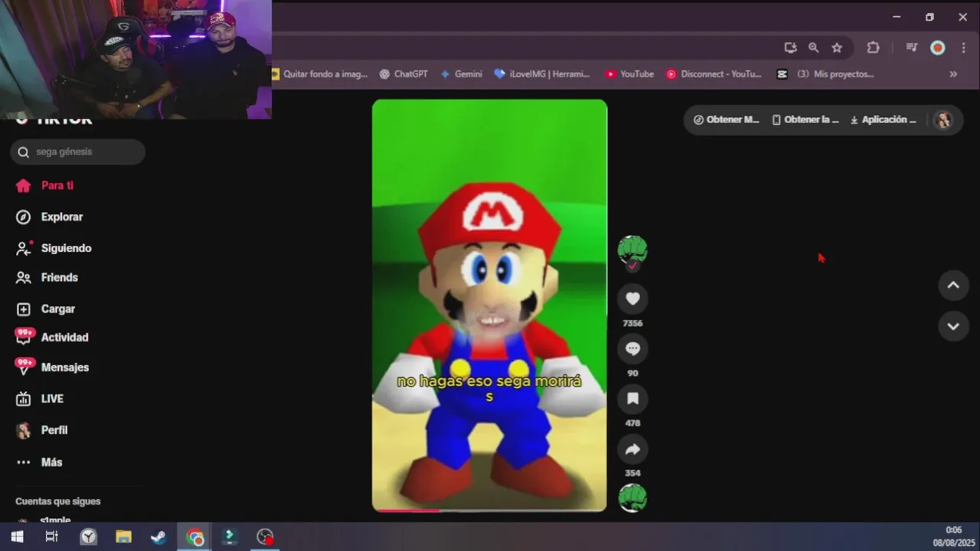
Task: Open Chrome three-dot menu
Action: pyautogui.click(x=963, y=47)
